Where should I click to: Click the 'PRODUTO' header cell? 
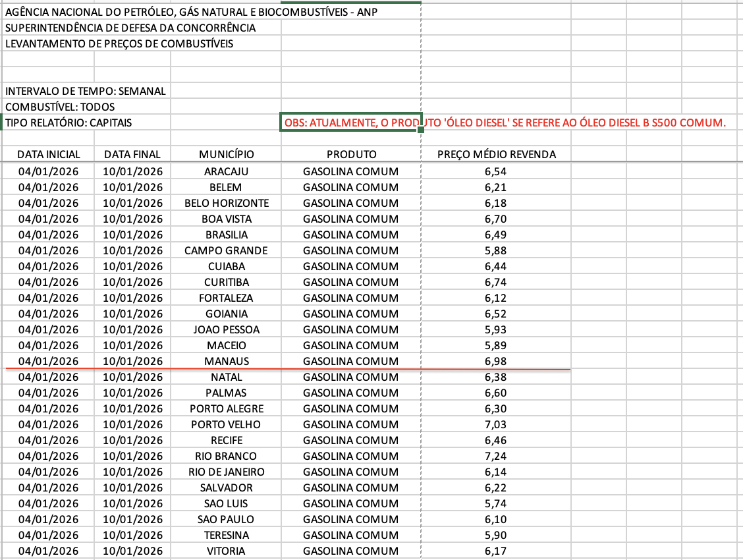click(x=351, y=154)
